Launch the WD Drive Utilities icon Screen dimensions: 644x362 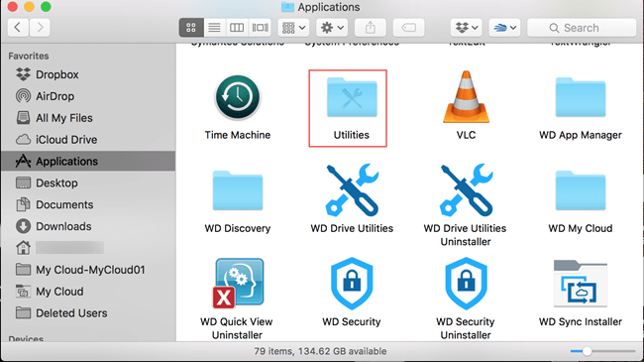pyautogui.click(x=352, y=190)
